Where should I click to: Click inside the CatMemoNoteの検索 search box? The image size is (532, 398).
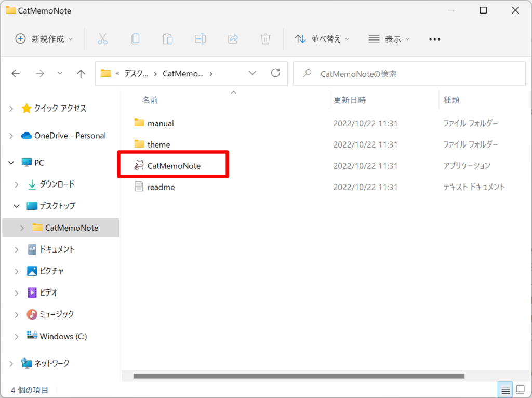point(409,73)
